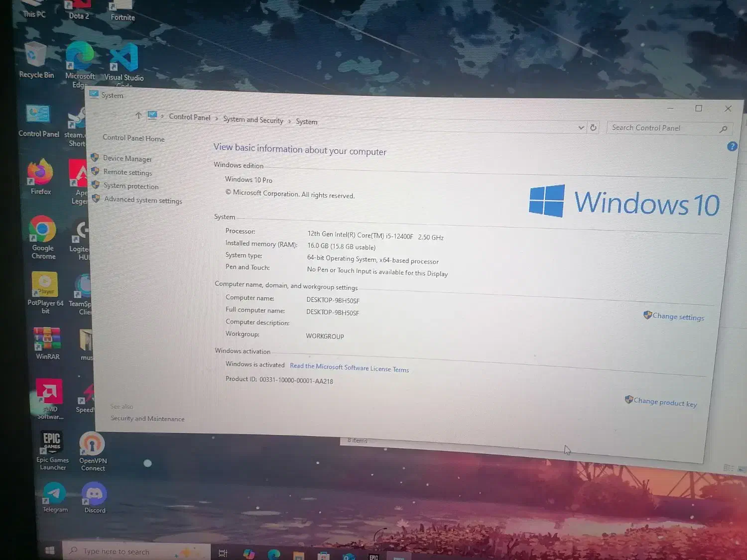Screen dimensions: 747x560
Task: Open the Microsoft Edge desktop shortcut
Action: pyautogui.click(x=80, y=64)
